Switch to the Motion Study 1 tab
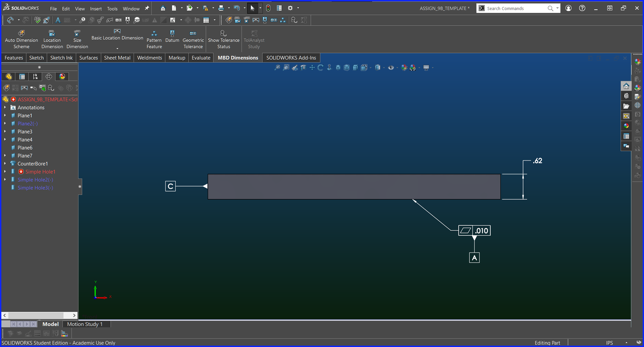The height and width of the screenshot is (347, 644). pos(85,324)
